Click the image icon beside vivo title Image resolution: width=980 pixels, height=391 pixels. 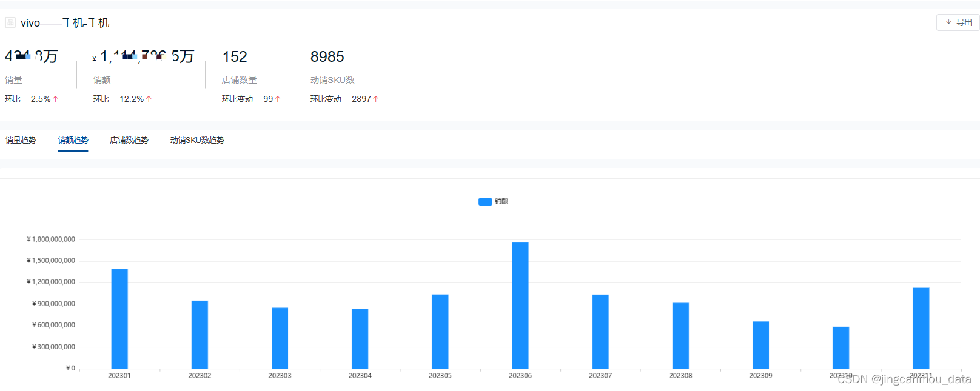[10, 22]
